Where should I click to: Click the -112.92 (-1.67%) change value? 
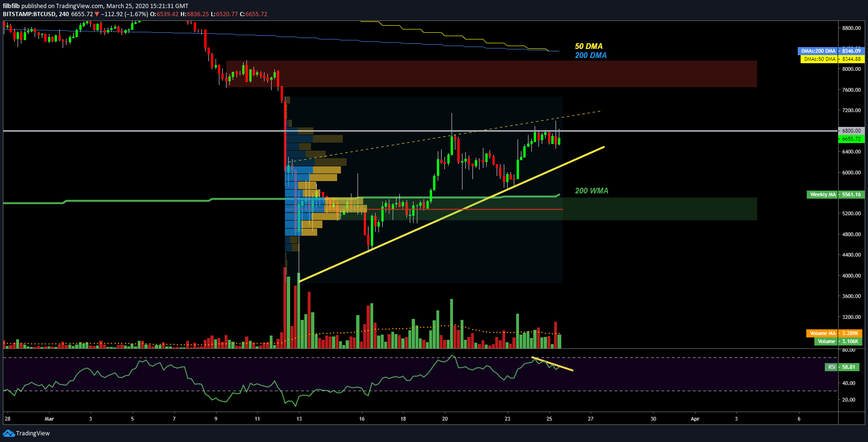(x=124, y=14)
